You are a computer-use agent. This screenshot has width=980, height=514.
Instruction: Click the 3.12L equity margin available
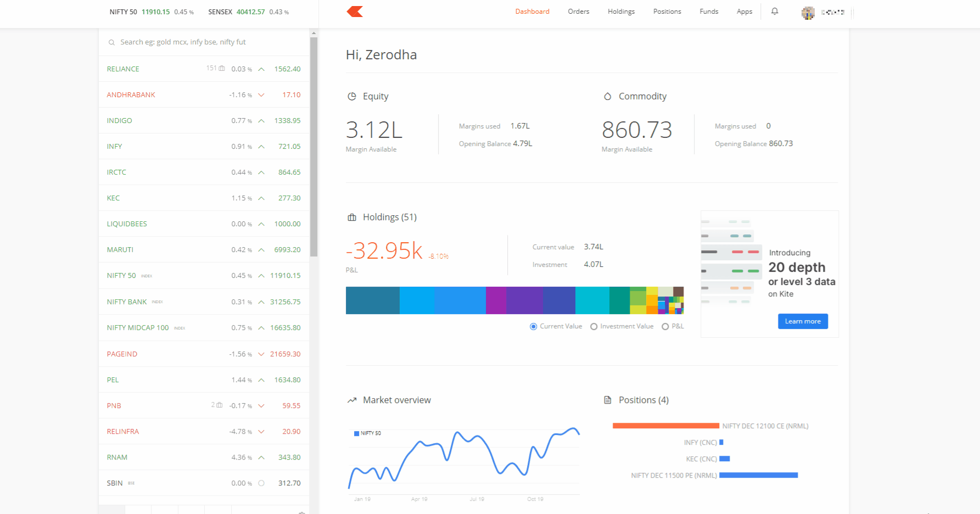pyautogui.click(x=374, y=130)
